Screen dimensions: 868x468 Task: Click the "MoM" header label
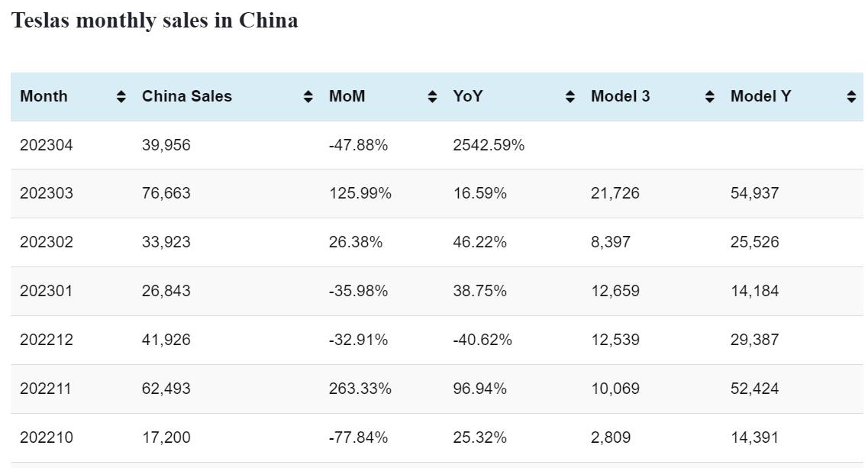coord(347,96)
